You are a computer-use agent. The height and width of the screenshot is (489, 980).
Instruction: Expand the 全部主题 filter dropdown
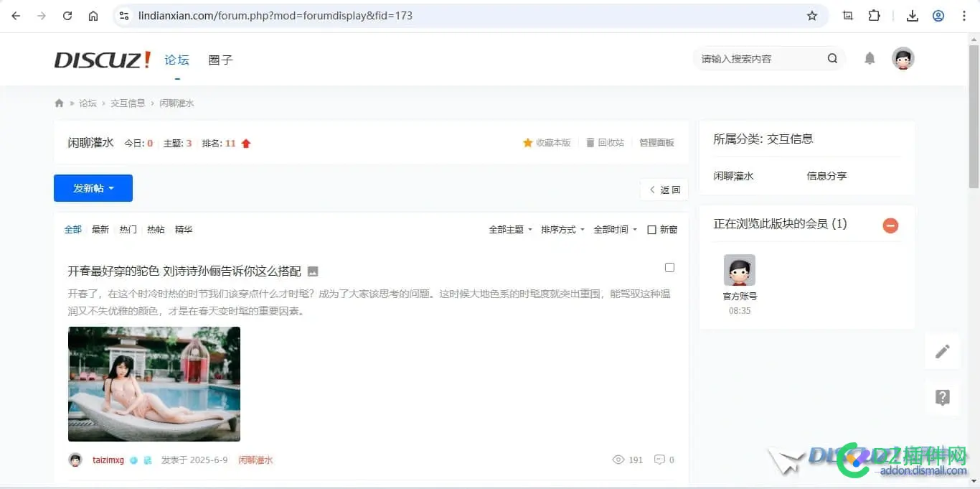pyautogui.click(x=510, y=230)
